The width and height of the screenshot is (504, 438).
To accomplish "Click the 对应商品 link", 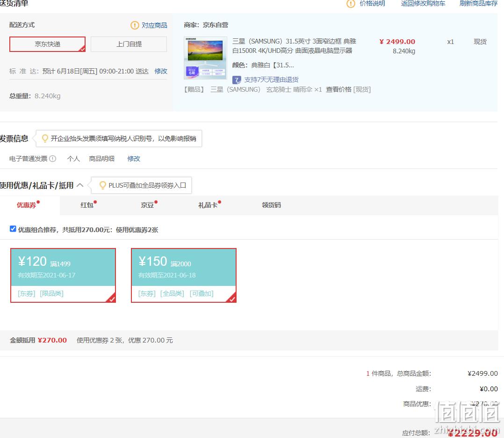I will 154,25.
